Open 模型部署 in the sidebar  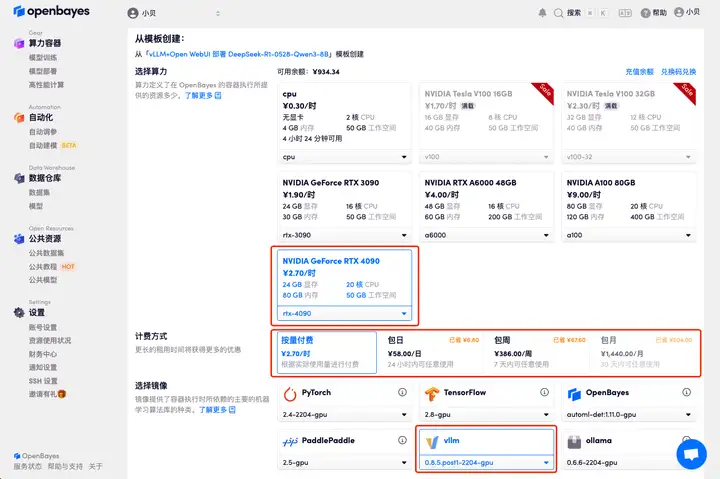43,72
